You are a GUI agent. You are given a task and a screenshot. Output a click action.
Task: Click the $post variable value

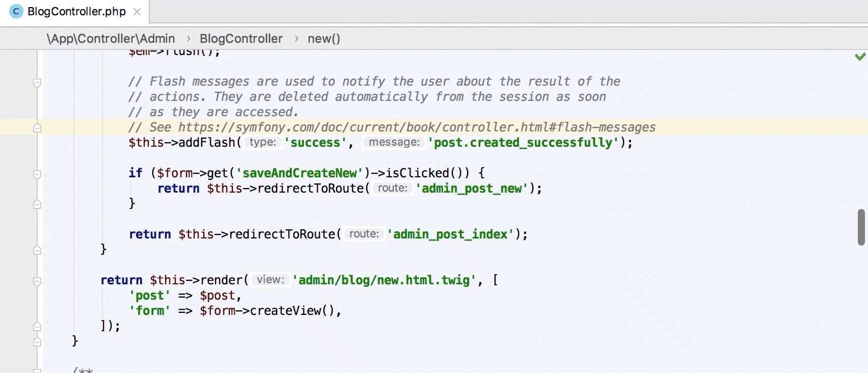click(x=218, y=296)
